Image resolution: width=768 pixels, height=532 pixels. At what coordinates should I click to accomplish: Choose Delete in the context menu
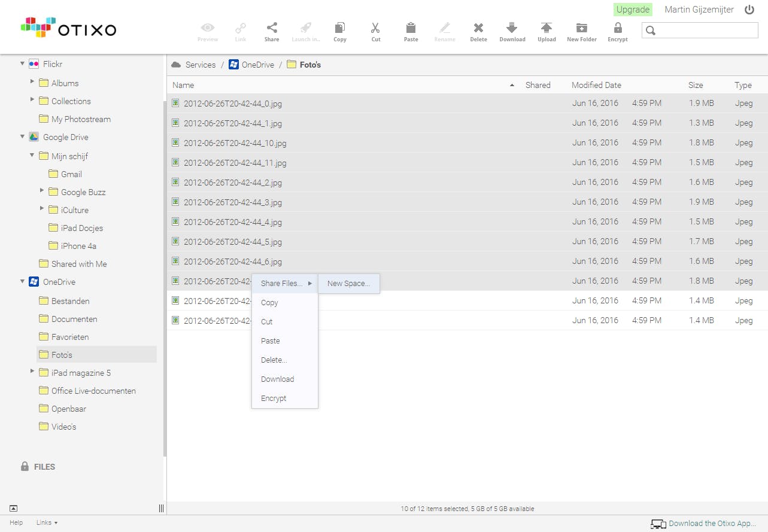click(285, 360)
